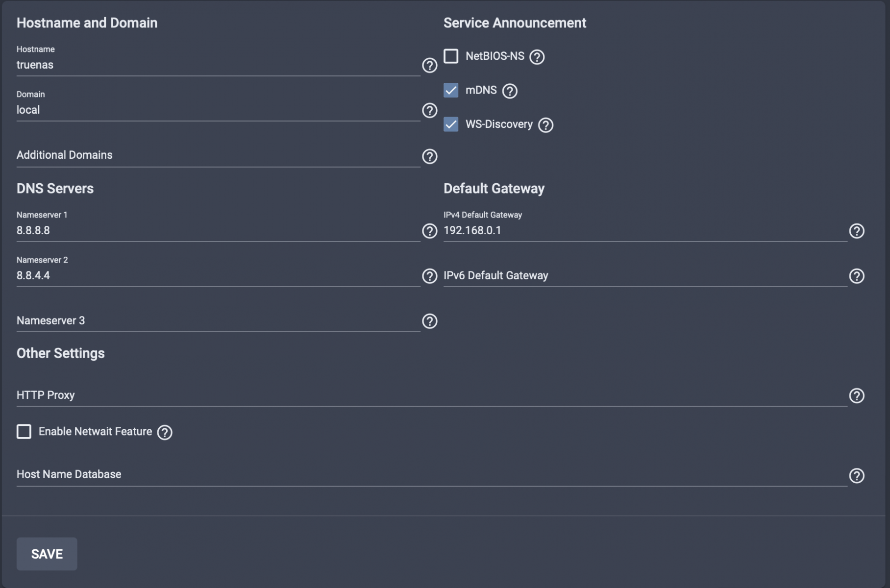Click into the IPv6 Default Gateway field

point(645,275)
